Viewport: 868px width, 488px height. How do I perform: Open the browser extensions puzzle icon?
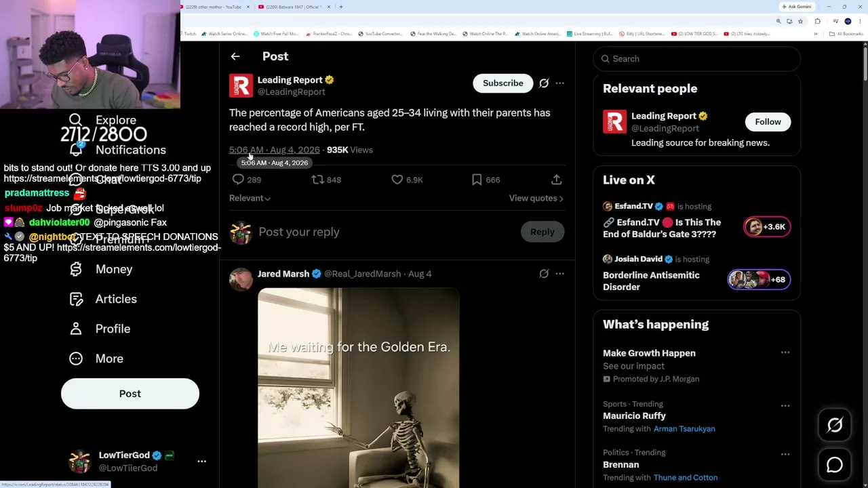click(x=817, y=21)
